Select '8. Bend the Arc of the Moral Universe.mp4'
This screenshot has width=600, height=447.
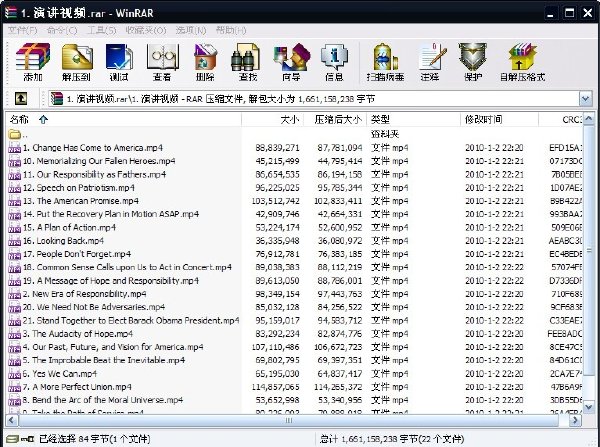point(103,400)
